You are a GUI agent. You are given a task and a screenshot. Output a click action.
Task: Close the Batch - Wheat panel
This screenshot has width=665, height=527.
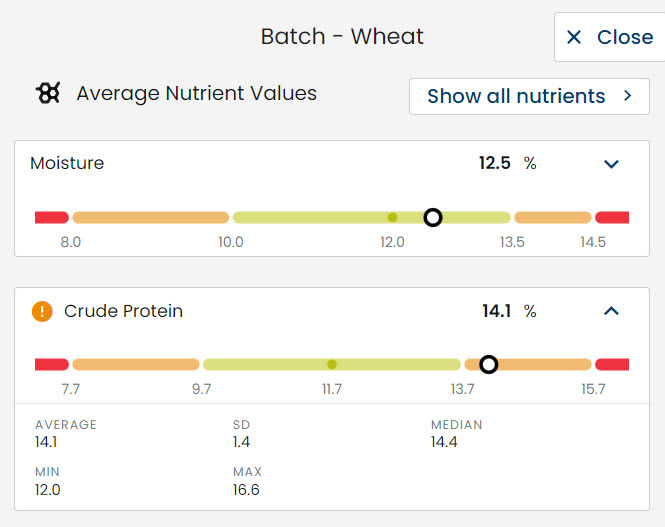[x=608, y=37]
